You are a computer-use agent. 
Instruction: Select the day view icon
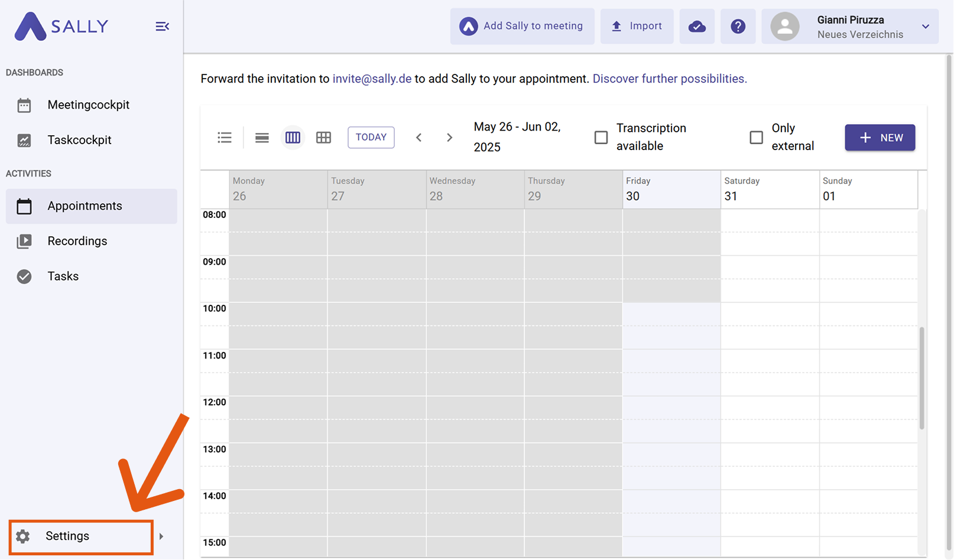point(262,138)
